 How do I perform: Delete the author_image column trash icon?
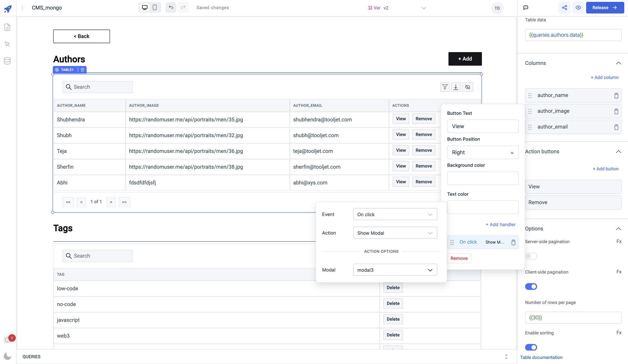(616, 111)
